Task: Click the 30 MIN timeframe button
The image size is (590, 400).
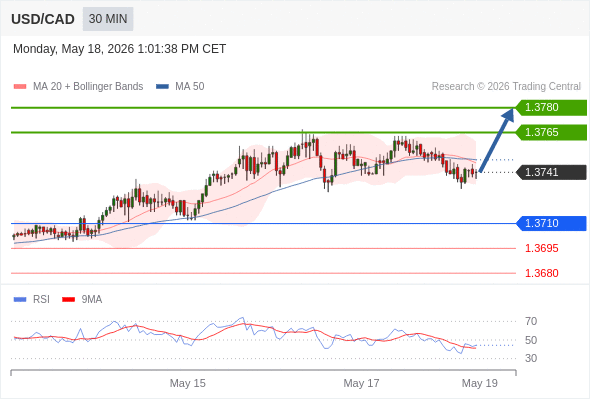Action: pos(108,19)
